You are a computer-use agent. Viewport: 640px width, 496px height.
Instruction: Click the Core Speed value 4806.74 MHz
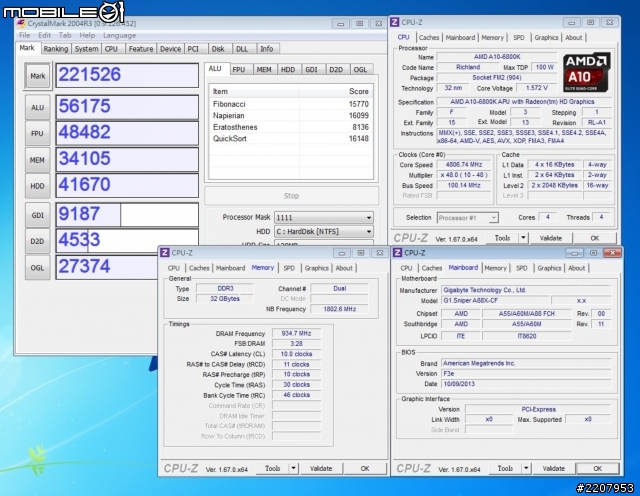[464, 165]
